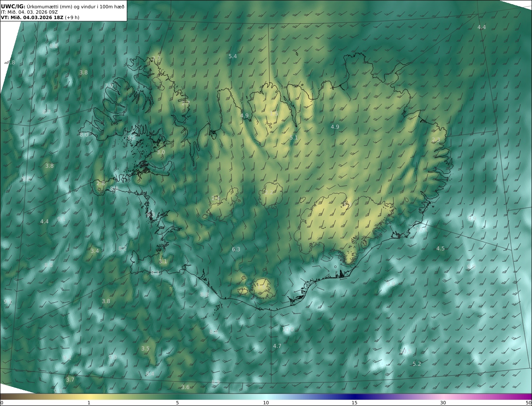
Task: Click the 3.7 value near the bottom-left
Action: pos(70,380)
